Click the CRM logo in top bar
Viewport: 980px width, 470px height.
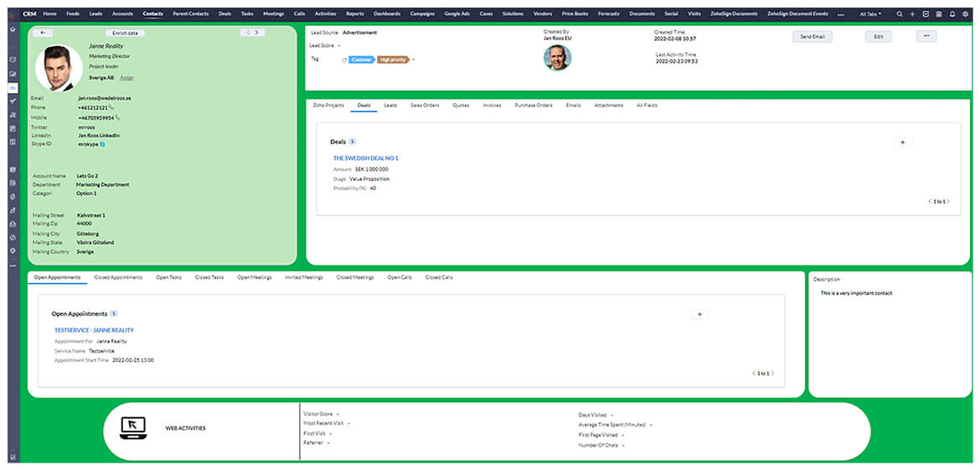point(29,13)
